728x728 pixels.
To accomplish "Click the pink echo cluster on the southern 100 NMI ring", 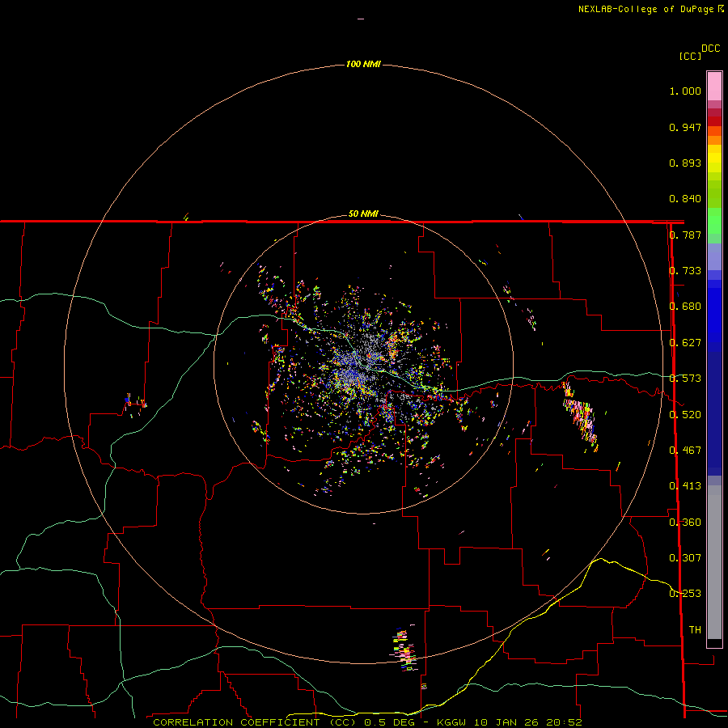I will [404, 650].
